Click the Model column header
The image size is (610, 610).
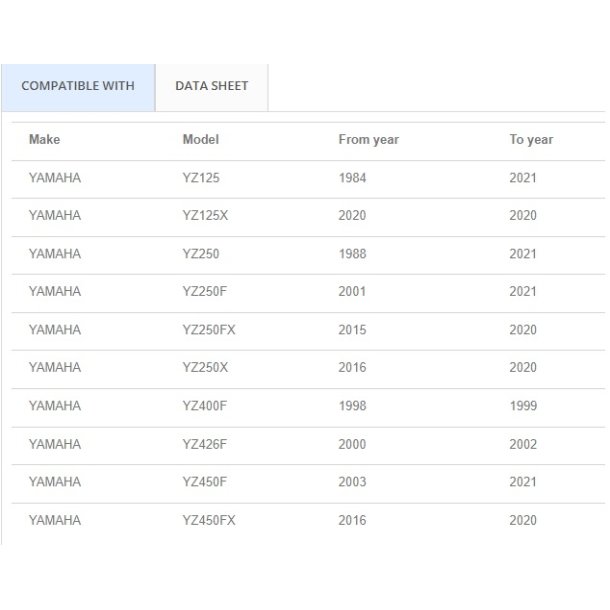[x=200, y=140]
